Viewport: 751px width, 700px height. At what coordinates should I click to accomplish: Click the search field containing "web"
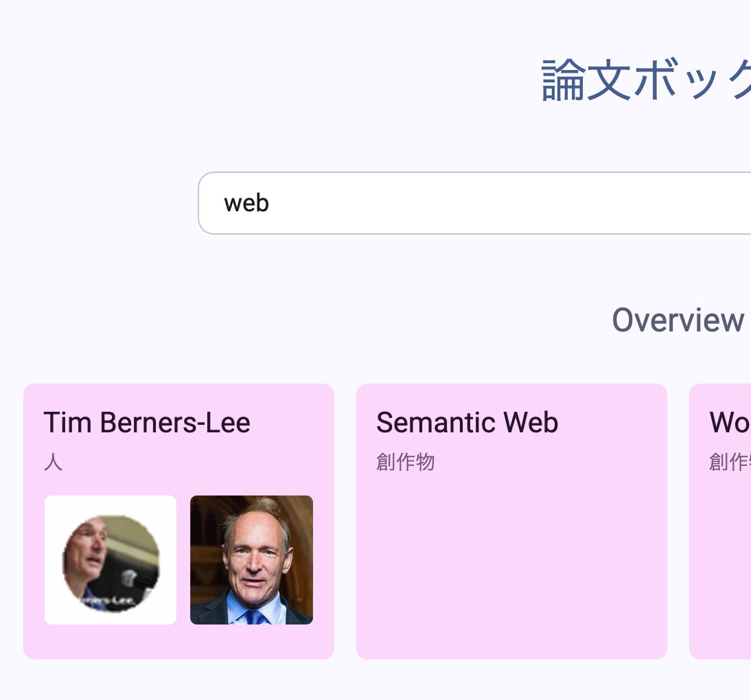point(474,203)
